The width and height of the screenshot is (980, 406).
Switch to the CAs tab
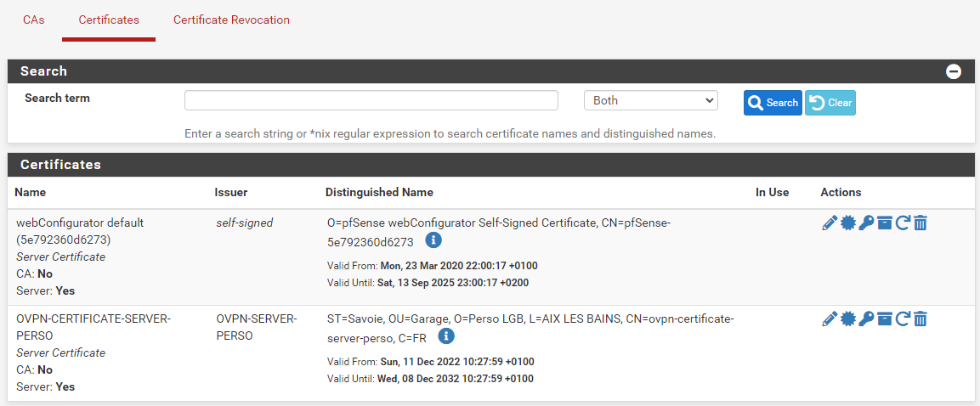click(x=34, y=20)
